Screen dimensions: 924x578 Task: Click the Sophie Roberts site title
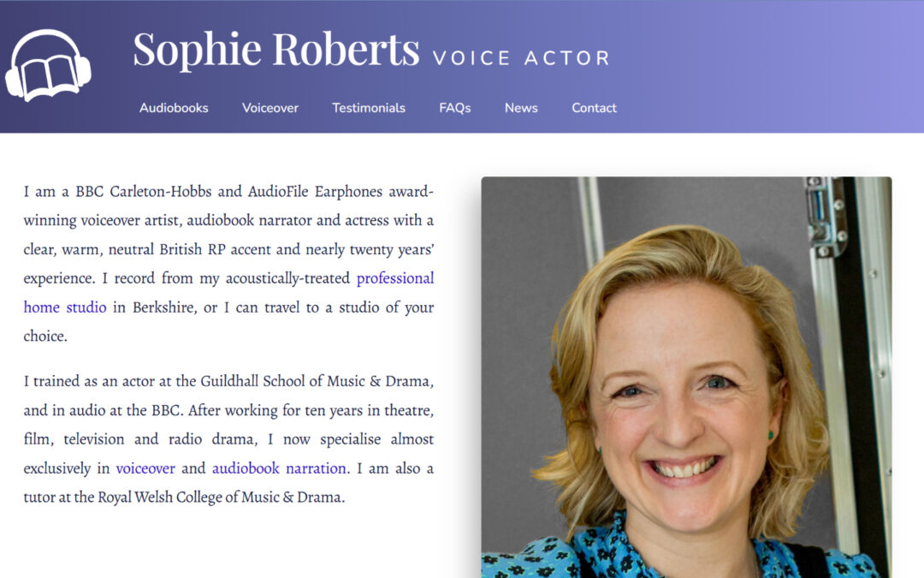(274, 53)
